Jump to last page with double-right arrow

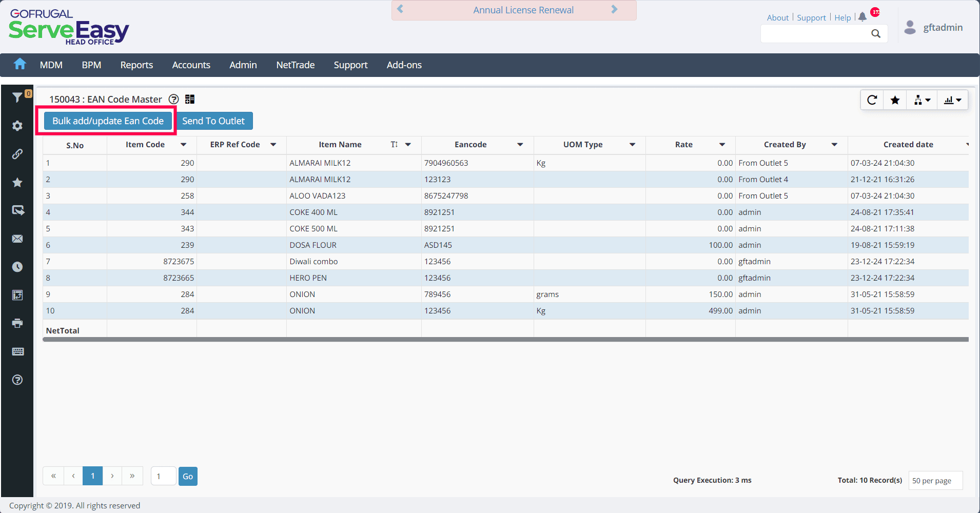point(132,476)
